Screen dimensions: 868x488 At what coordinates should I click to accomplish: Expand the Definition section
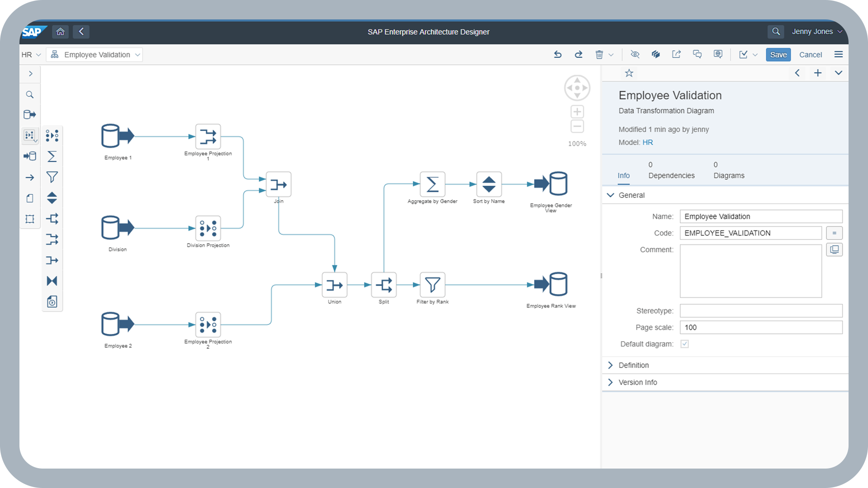tap(611, 365)
